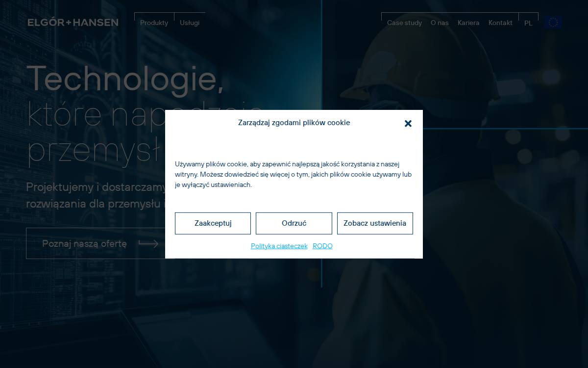Screen dimensions: 588x368
Task: Open Zobacz ustawienia cookie settings
Action: 375,223
